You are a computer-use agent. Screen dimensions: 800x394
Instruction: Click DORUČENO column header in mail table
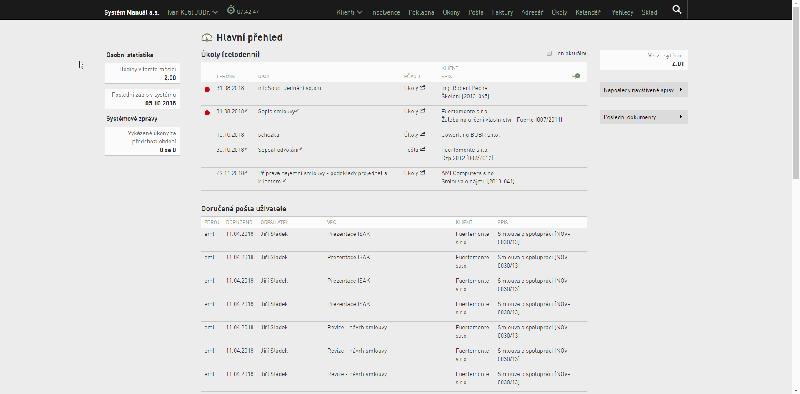(x=239, y=223)
